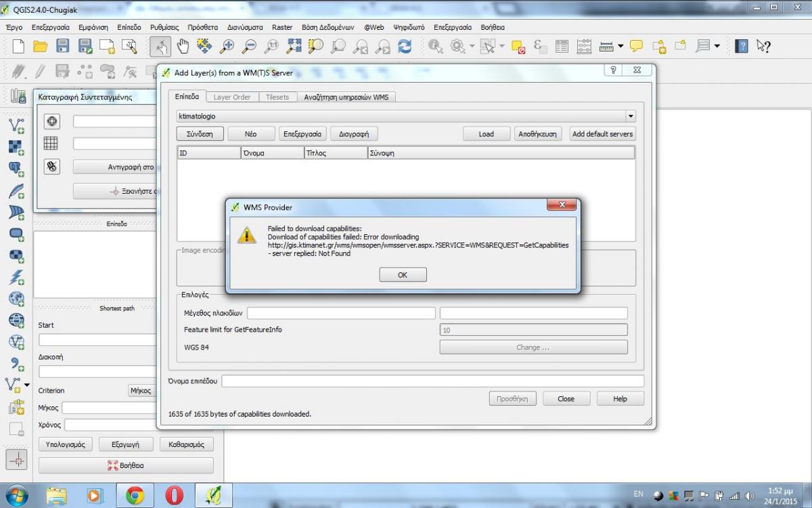Click the Add Vector Layer icon
Viewport: 812px width, 508px height.
coord(17,125)
